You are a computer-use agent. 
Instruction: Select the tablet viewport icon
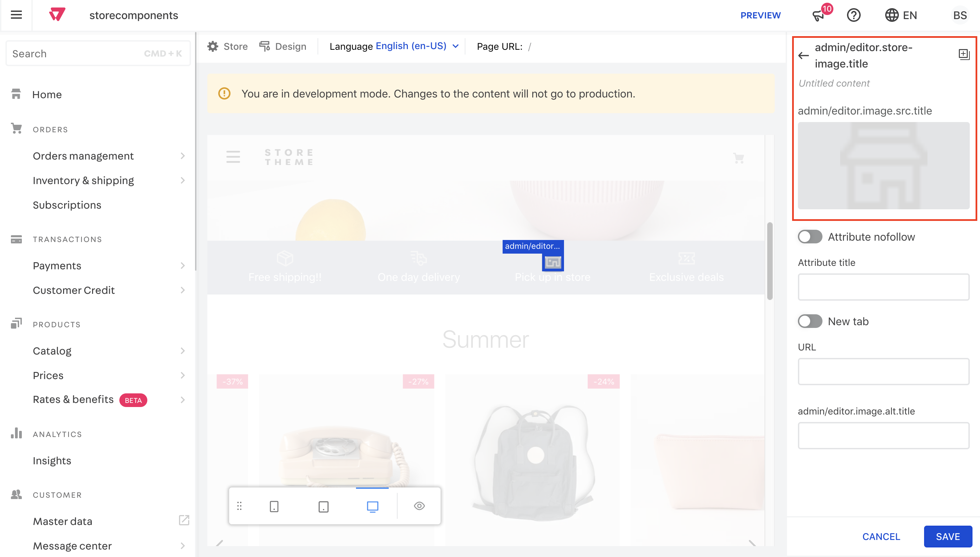(323, 506)
